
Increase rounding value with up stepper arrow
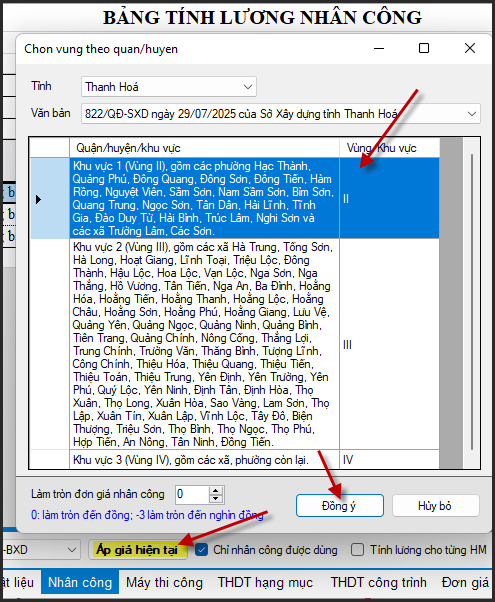pyautogui.click(x=216, y=491)
